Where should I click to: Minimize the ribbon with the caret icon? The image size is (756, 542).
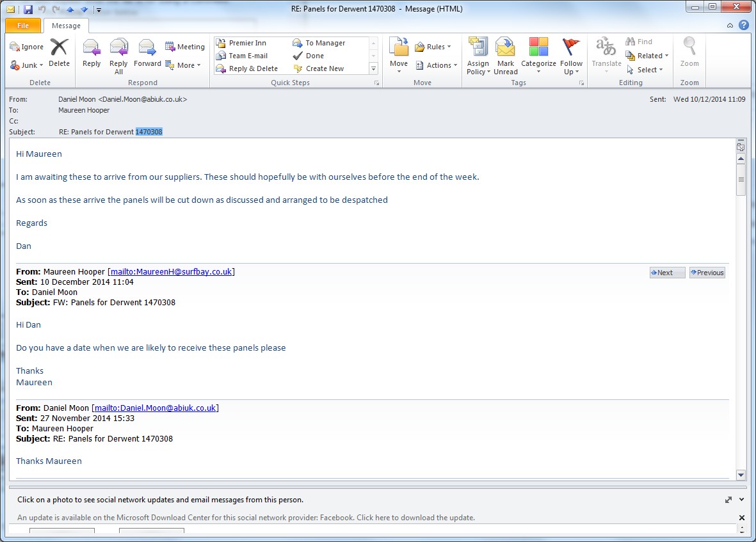(x=730, y=26)
